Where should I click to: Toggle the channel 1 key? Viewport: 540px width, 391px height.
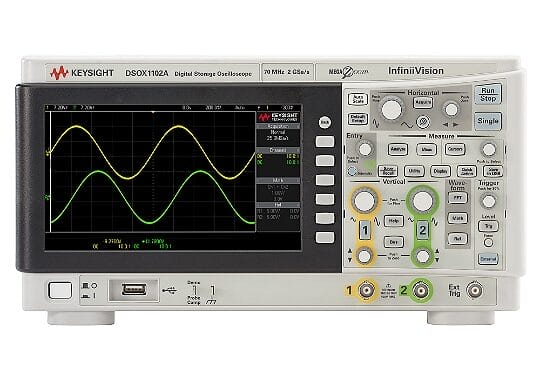click(365, 230)
